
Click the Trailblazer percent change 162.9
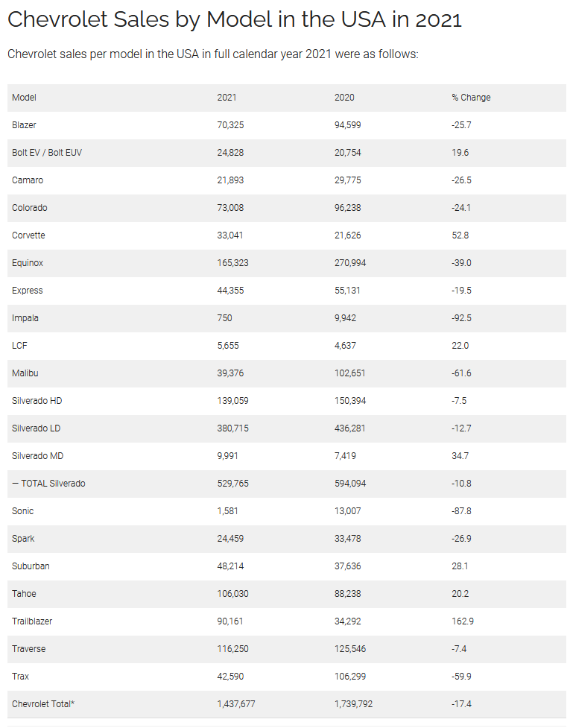462,621
